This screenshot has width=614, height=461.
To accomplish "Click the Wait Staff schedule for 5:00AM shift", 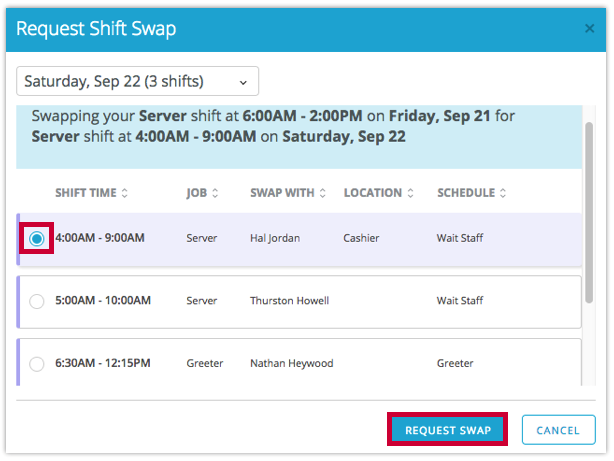I will [460, 301].
